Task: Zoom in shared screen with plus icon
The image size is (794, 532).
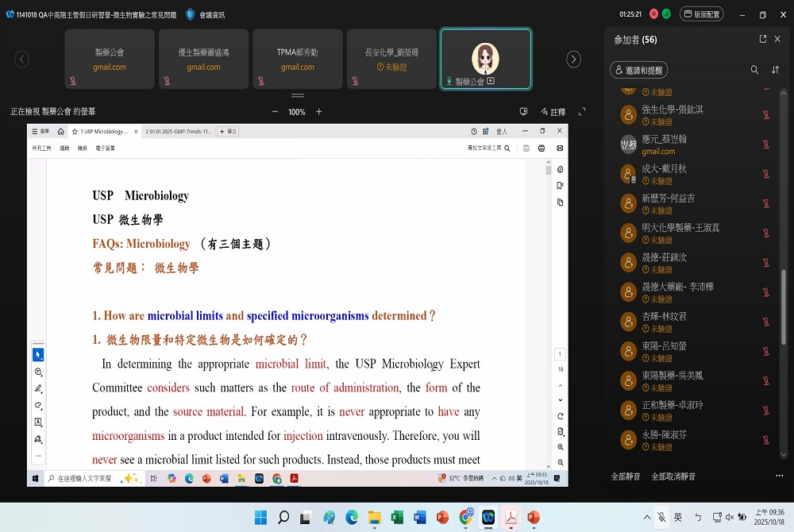Action: click(x=319, y=112)
